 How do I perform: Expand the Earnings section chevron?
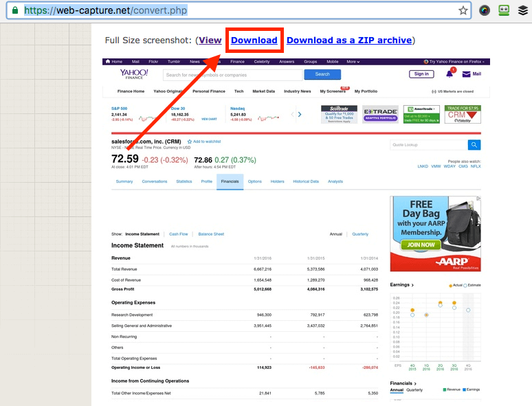pyautogui.click(x=412, y=285)
